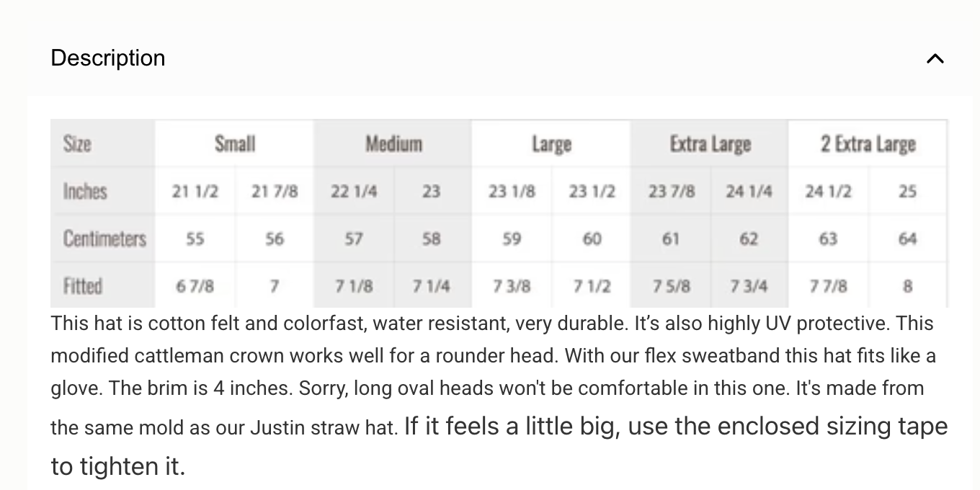Click the Description heading
980x490 pixels.
pos(108,58)
